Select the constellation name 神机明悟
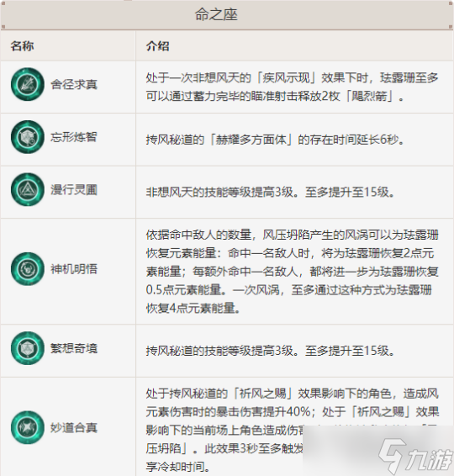454x476 pixels. [x=74, y=269]
